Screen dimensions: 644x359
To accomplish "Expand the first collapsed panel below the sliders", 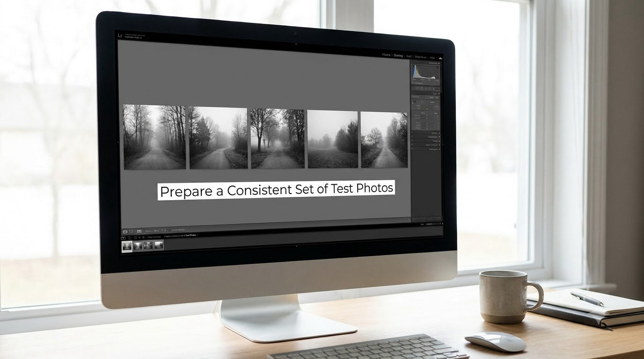I will [x=425, y=133].
